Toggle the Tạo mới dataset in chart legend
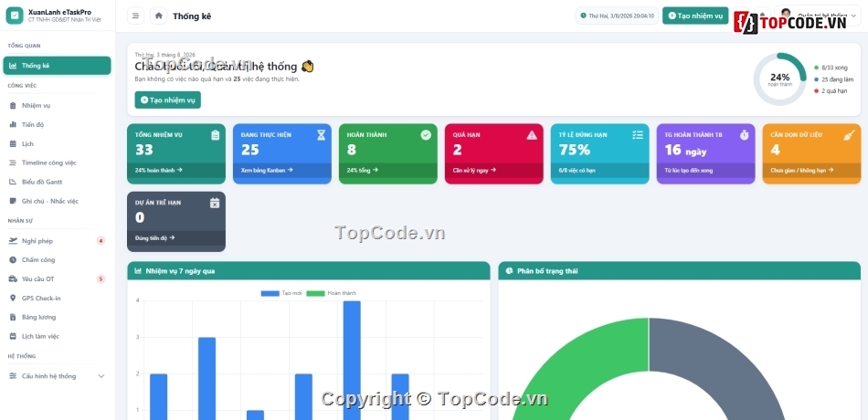 tap(281, 293)
